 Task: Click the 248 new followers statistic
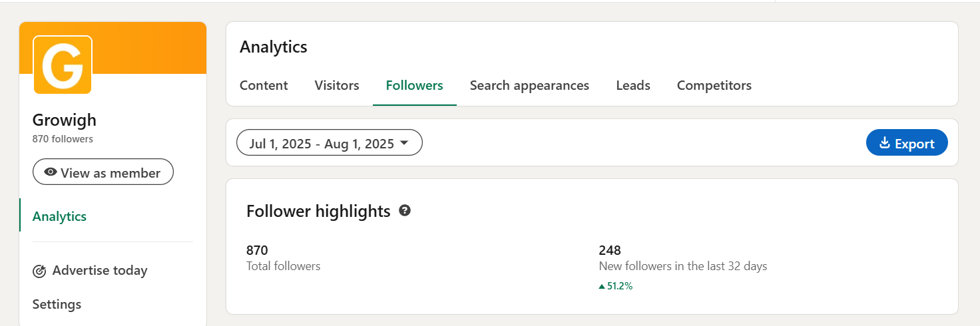click(610, 251)
